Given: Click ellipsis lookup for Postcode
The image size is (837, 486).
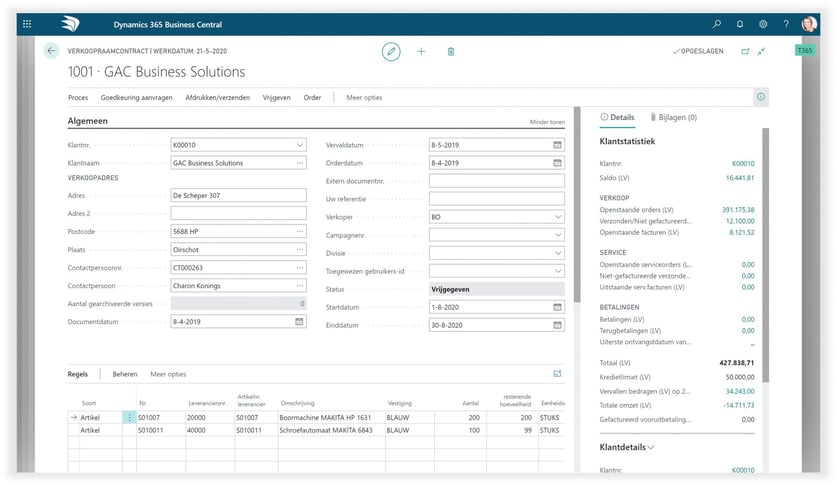Looking at the screenshot, I should click(x=299, y=231).
